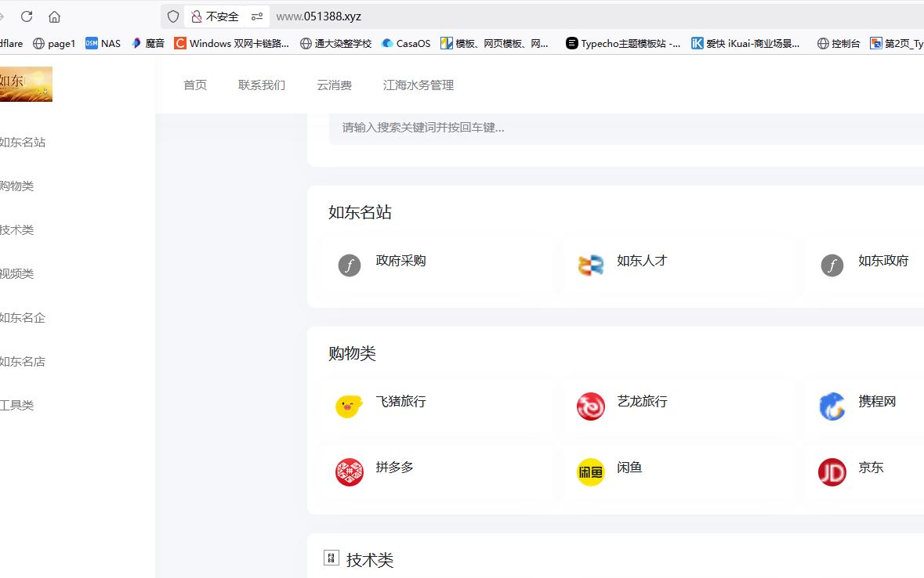Open the 闲鱼 link text

pyautogui.click(x=629, y=468)
